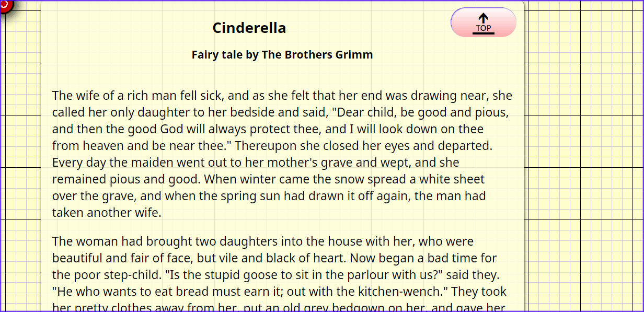Click the words "The Brothers Grimm" in the subtitle
This screenshot has width=644, height=312.
(x=317, y=54)
